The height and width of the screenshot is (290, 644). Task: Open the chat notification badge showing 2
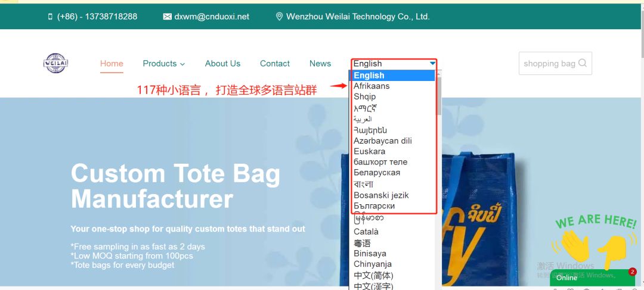(x=633, y=272)
